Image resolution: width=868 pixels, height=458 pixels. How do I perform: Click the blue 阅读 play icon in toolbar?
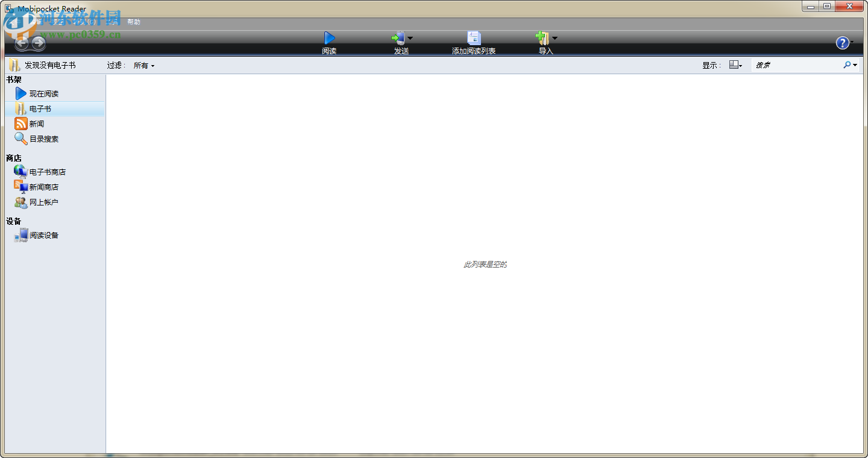pyautogui.click(x=329, y=38)
